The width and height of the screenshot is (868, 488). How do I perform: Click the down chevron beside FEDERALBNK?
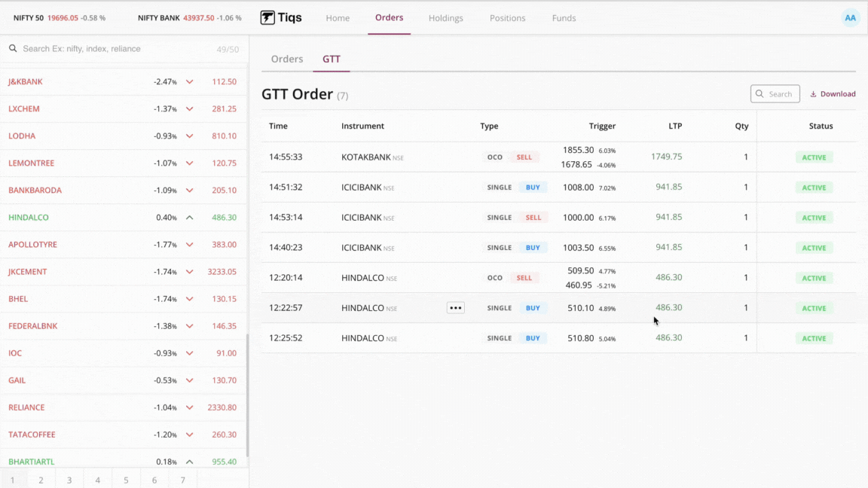pyautogui.click(x=189, y=326)
